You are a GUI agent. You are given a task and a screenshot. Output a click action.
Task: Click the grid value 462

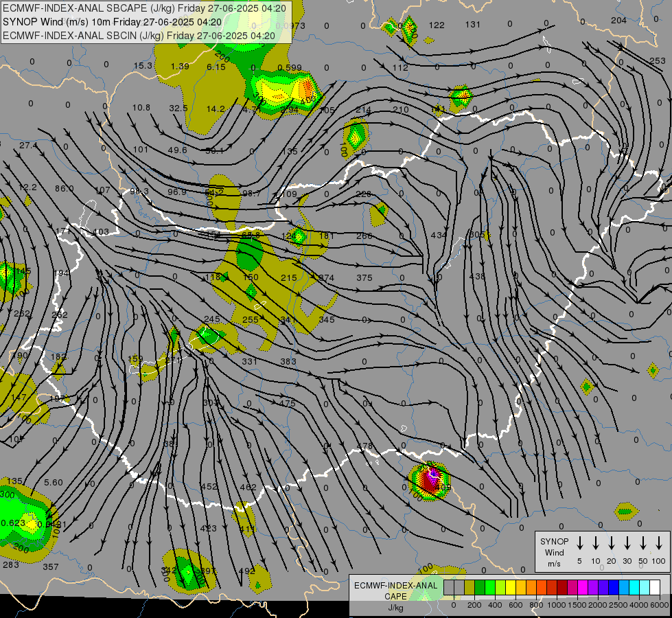(x=248, y=487)
